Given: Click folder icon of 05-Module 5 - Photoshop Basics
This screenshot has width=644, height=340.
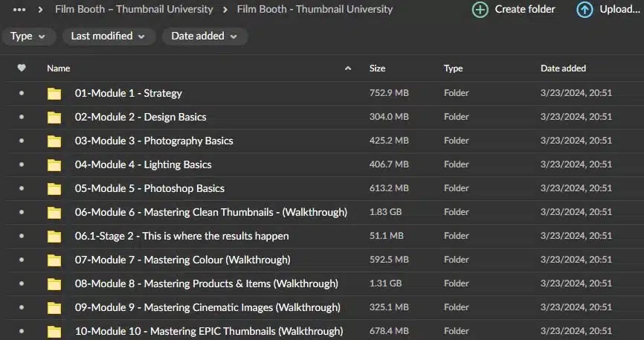Looking at the screenshot, I should click(54, 189).
